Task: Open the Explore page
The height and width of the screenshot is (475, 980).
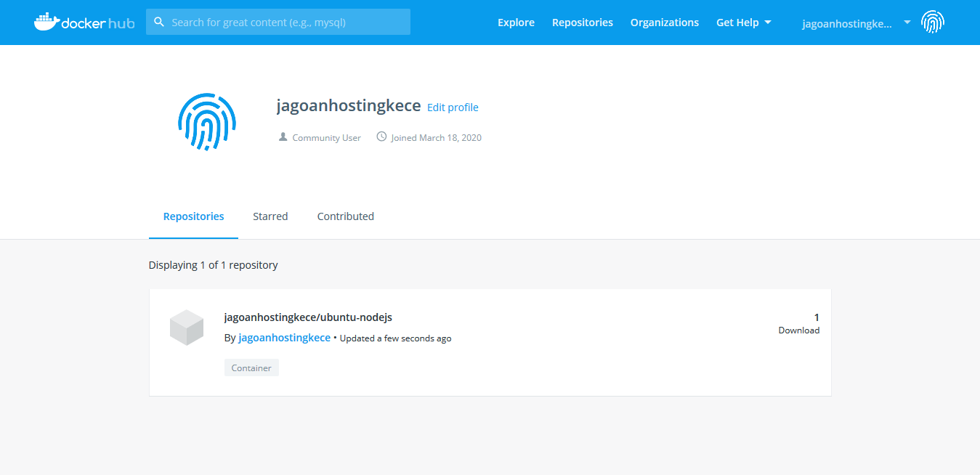Action: [x=516, y=23]
